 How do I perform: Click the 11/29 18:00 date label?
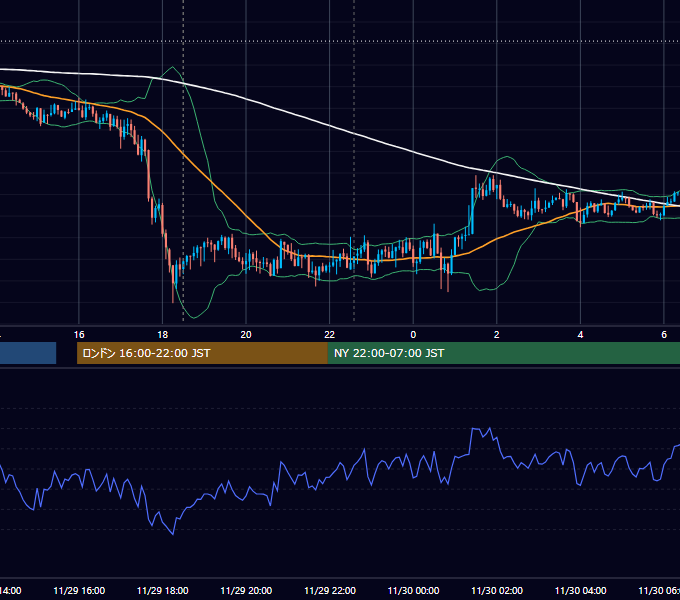tap(163, 590)
